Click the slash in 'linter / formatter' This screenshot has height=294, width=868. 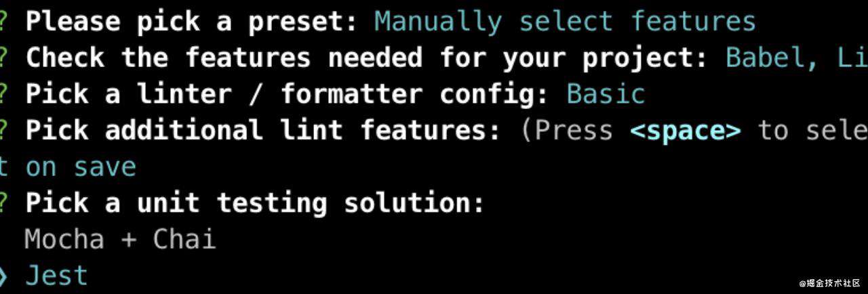coord(256,93)
